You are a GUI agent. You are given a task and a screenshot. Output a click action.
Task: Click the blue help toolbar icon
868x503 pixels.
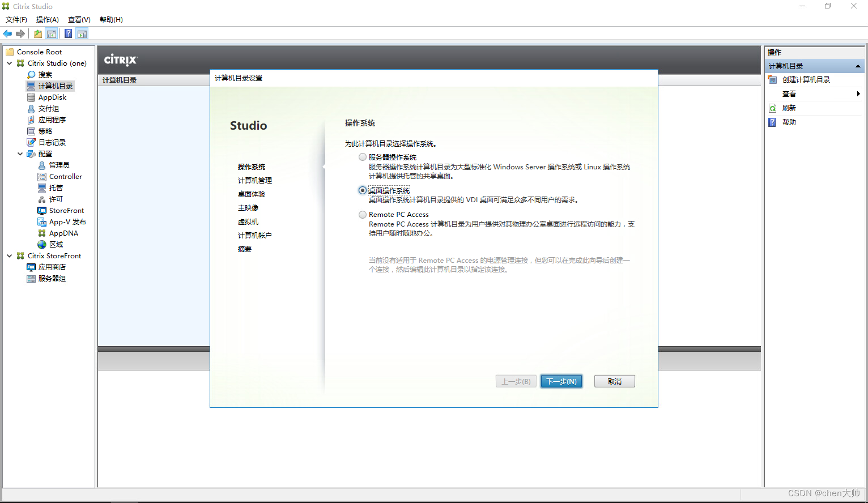(68, 34)
